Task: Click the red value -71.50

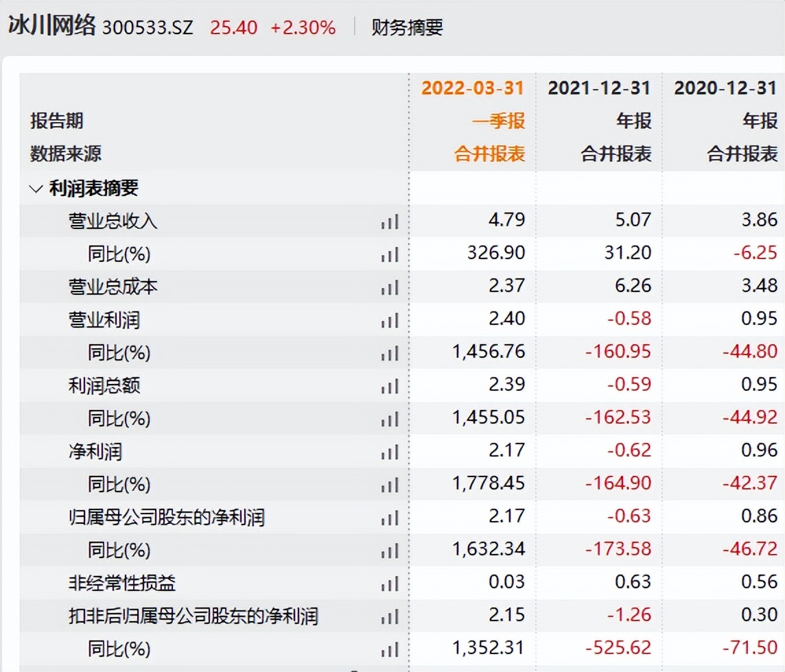Action: tap(750, 648)
